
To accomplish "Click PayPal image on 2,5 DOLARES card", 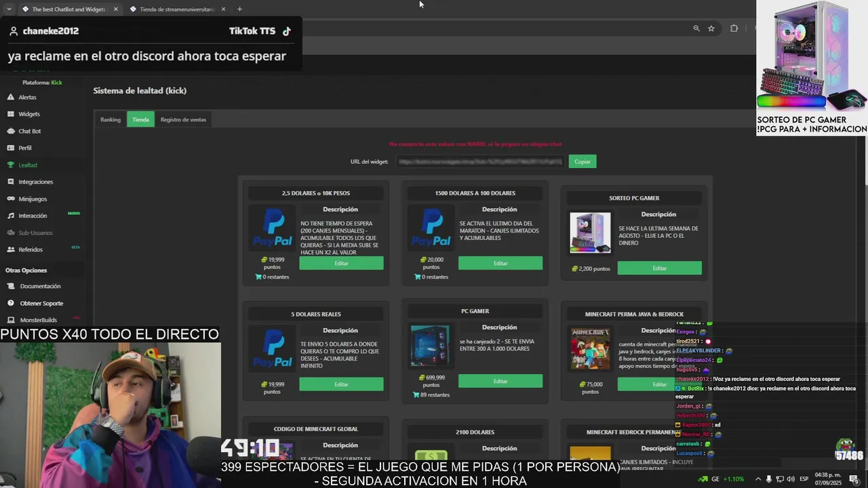I will [x=273, y=228].
